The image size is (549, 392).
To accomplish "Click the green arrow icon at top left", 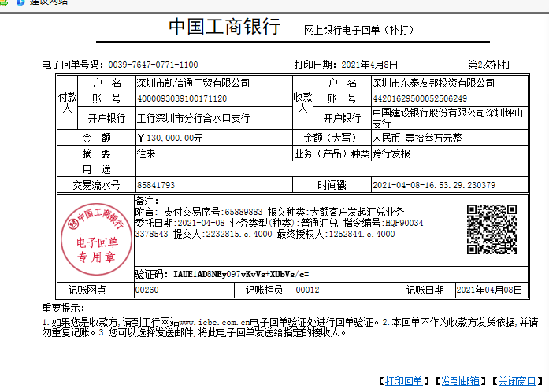I will 3,3.
